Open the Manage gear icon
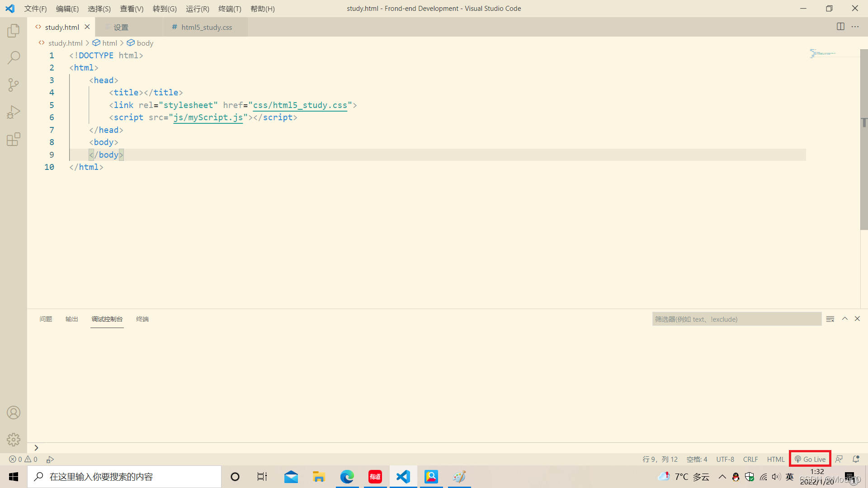868x488 pixels. [14, 440]
